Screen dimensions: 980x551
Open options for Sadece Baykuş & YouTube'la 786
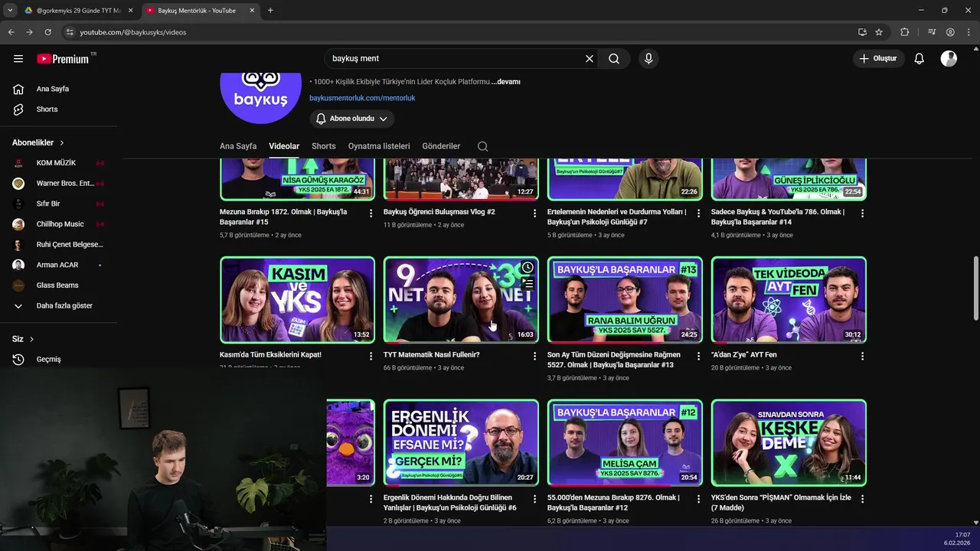pos(862,214)
